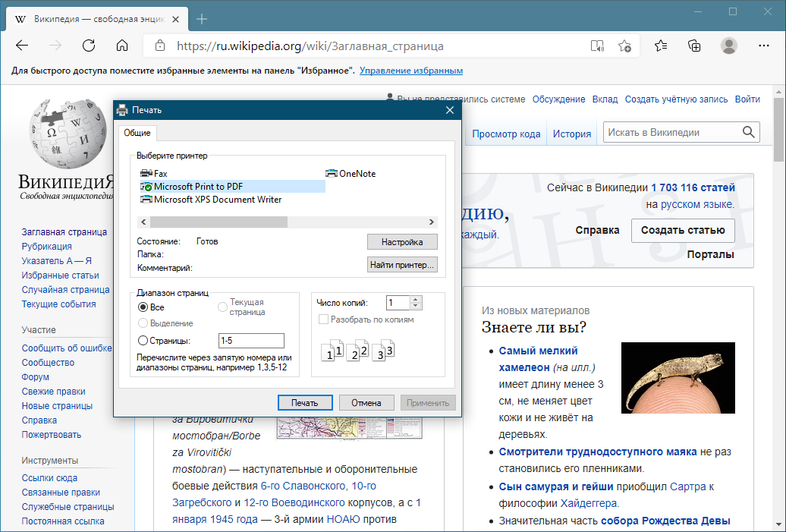Run search with the magnifier icon

tap(748, 132)
